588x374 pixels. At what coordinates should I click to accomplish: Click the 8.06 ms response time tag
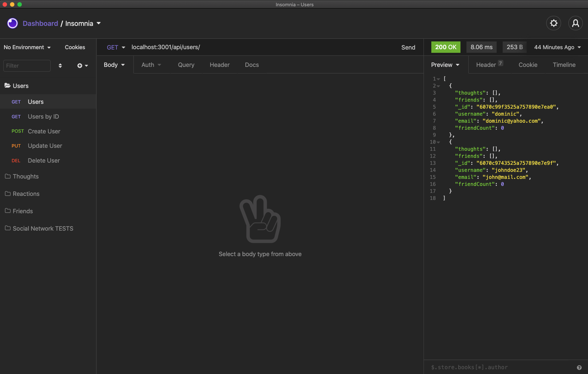point(482,47)
